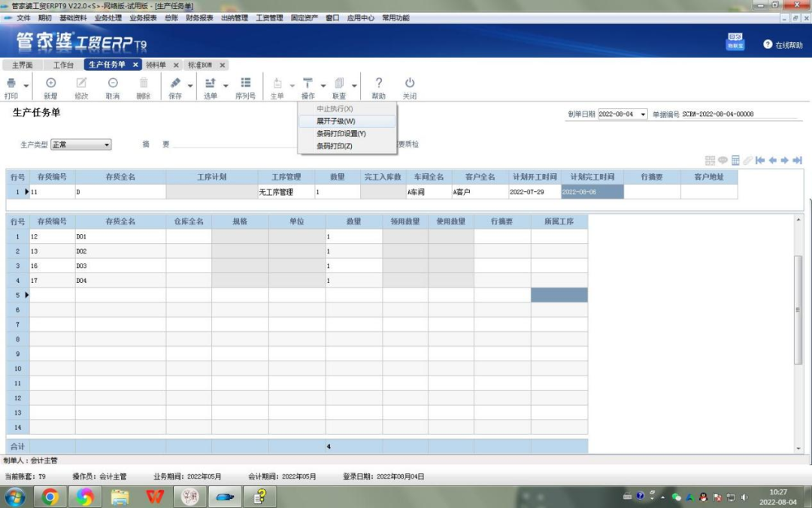Open 财务报表 in the menu bar

pos(199,17)
